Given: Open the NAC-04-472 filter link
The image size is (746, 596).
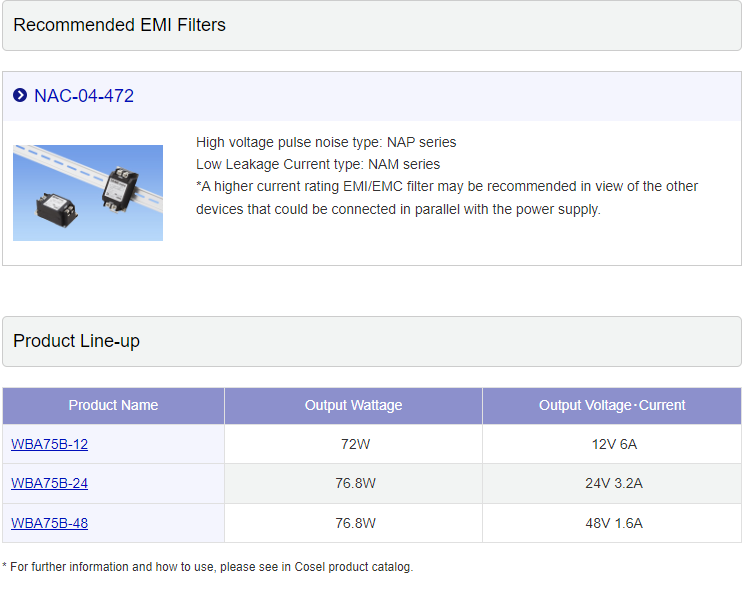Looking at the screenshot, I should [84, 96].
